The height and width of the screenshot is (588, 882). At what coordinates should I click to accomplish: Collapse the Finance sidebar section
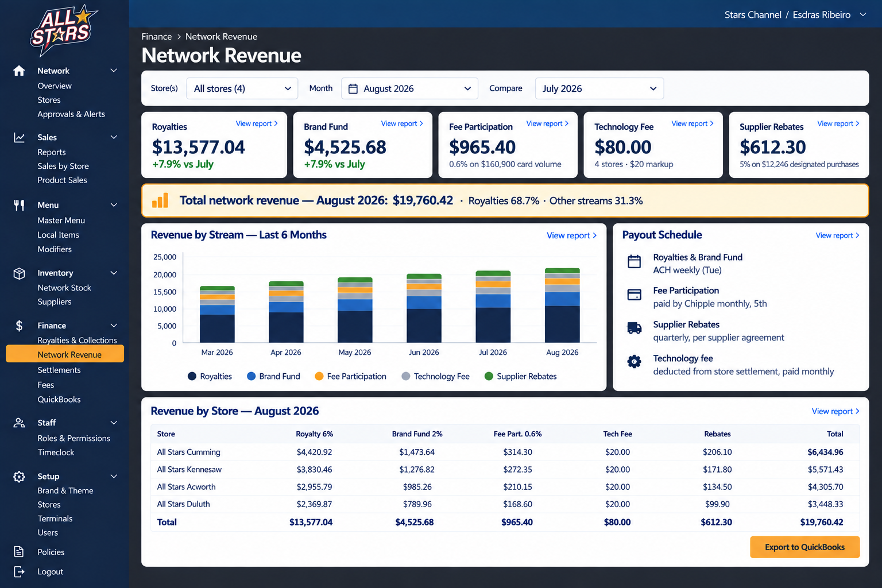click(x=114, y=326)
